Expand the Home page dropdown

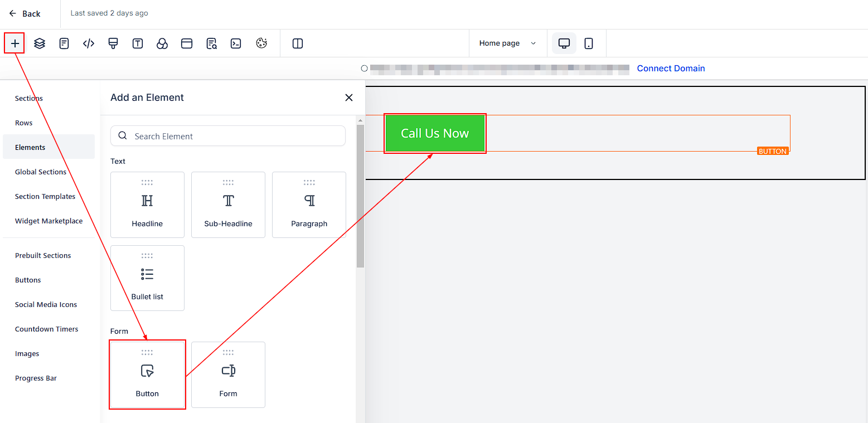tap(507, 43)
